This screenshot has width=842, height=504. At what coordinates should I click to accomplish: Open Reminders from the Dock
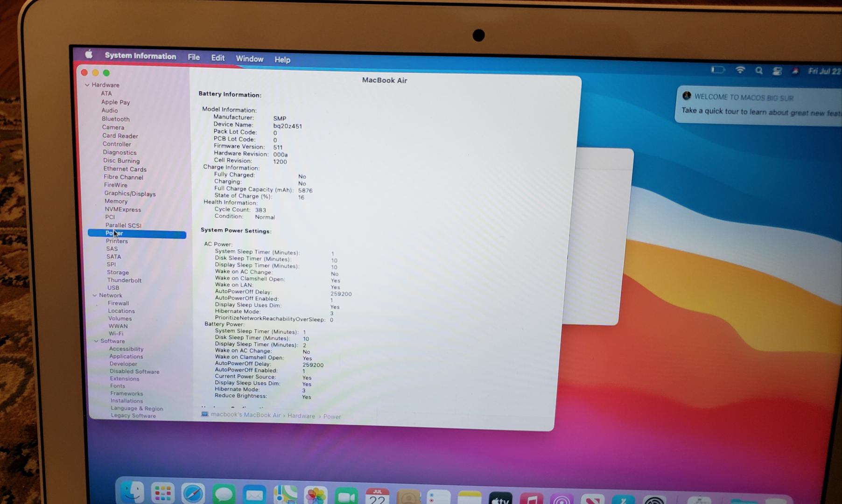coord(439,498)
